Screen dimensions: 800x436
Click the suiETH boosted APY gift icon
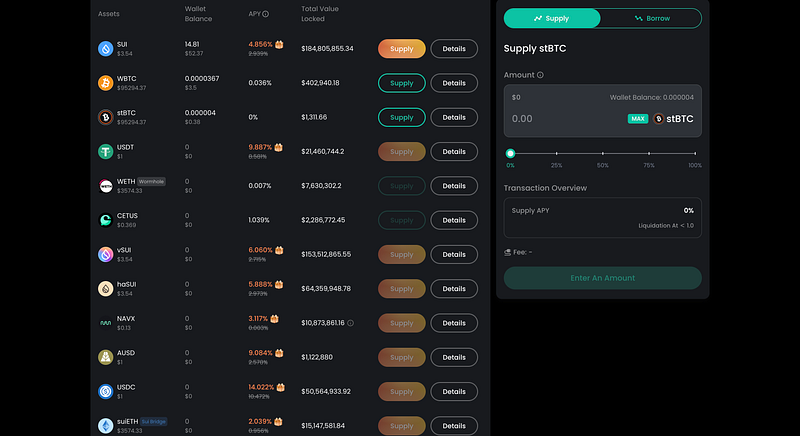[279, 421]
